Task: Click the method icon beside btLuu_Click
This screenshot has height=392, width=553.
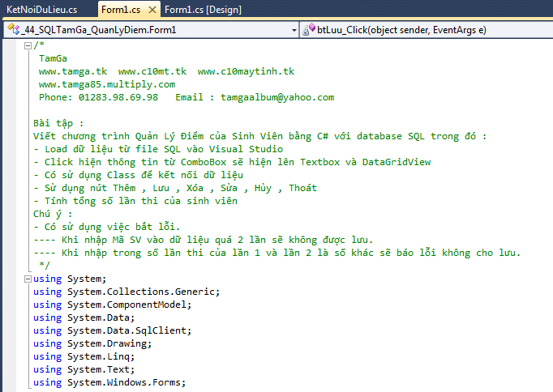Action: [x=309, y=30]
